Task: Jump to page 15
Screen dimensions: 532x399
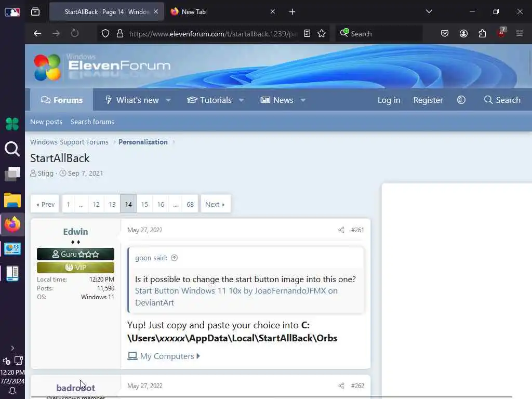Action: click(144, 204)
